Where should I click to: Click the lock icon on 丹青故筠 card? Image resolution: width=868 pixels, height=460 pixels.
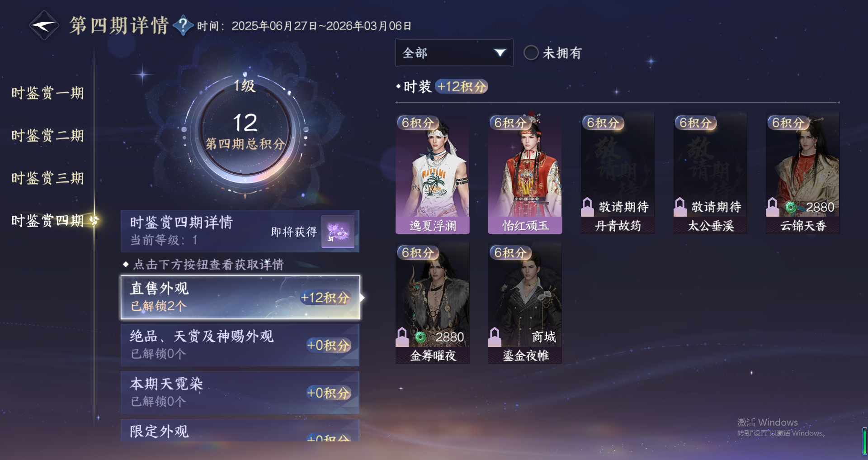coord(587,207)
